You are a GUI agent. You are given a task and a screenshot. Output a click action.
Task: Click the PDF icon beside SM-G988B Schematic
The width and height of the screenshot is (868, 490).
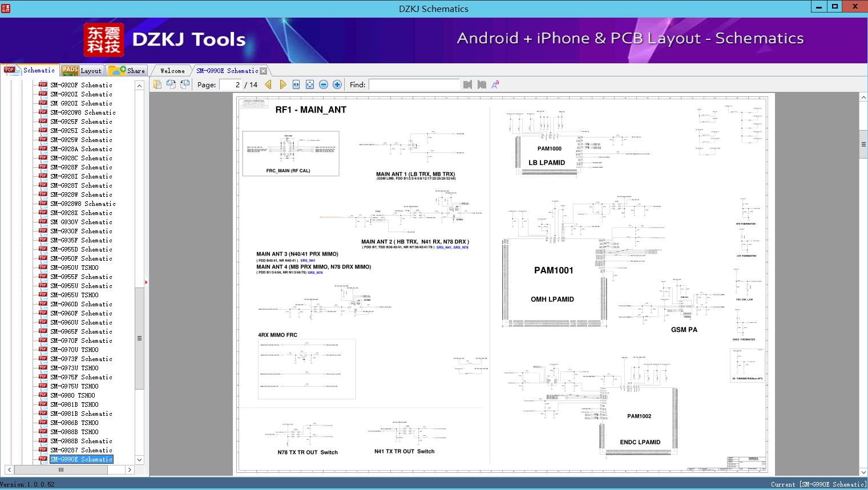click(x=43, y=441)
